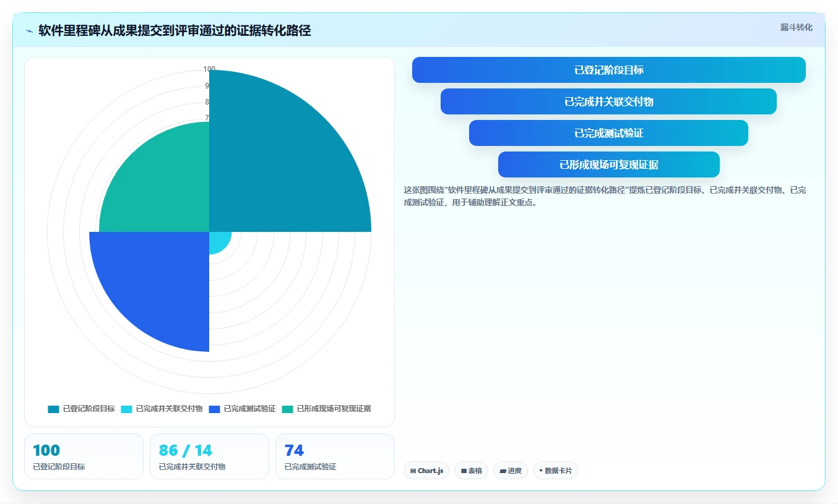Viewport: 838px width, 504px height.
Task: Click the icon inside the 进度 chip
Action: pos(503,471)
